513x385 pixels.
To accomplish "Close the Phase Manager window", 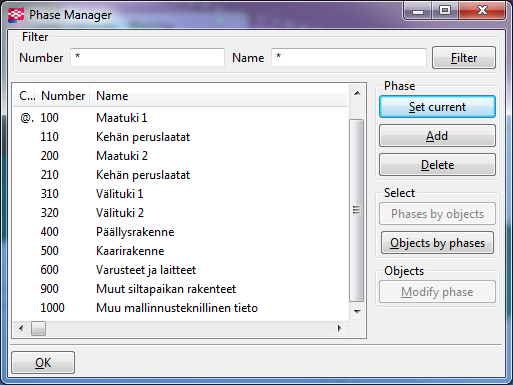I will (482, 11).
